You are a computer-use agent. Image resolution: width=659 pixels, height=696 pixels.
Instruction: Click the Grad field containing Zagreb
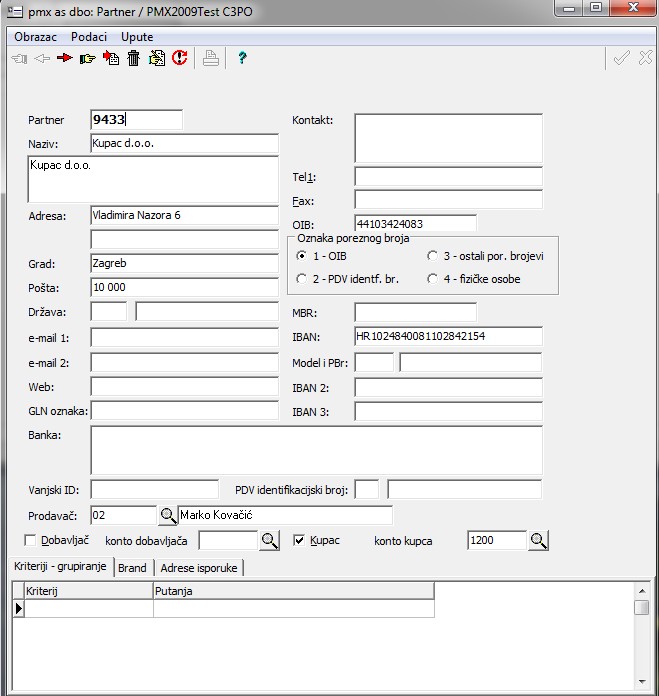185,263
